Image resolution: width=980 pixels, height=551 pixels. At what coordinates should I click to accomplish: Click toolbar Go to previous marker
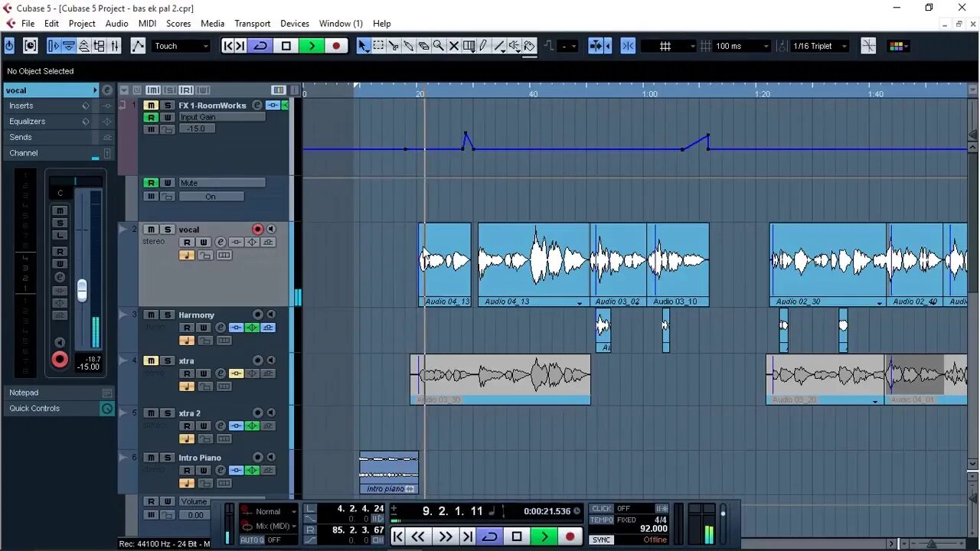(228, 46)
